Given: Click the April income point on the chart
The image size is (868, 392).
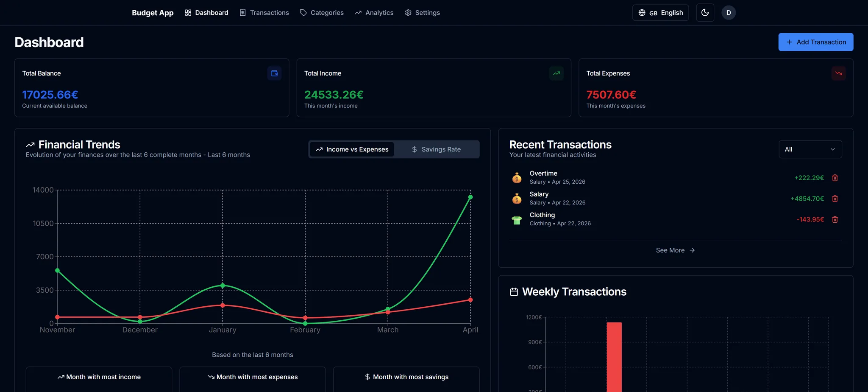Looking at the screenshot, I should tap(470, 197).
